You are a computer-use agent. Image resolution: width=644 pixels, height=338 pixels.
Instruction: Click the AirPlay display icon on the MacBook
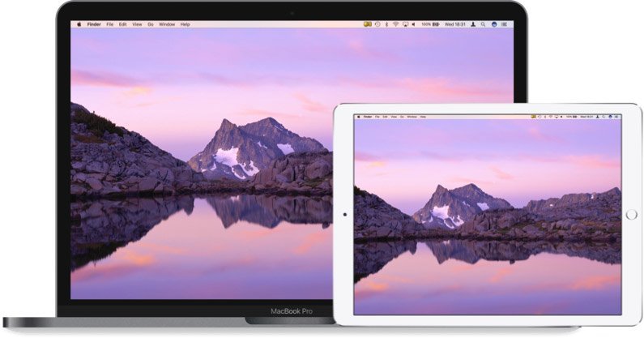[405, 24]
